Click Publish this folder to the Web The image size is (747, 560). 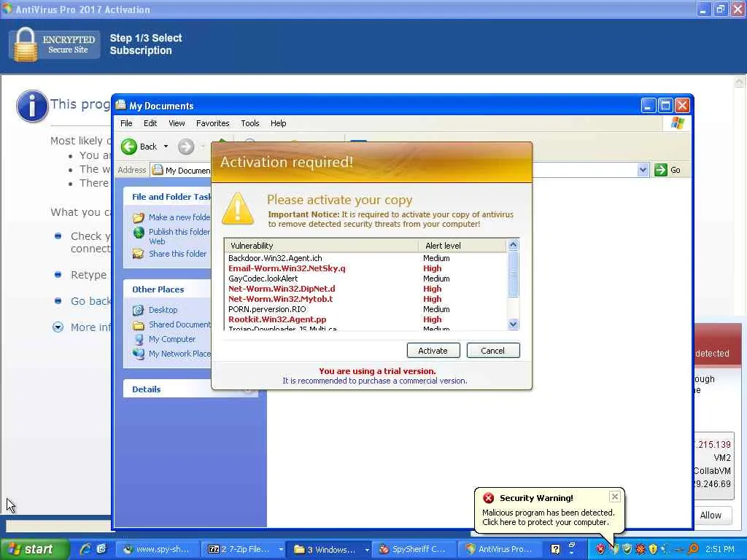[x=179, y=236]
